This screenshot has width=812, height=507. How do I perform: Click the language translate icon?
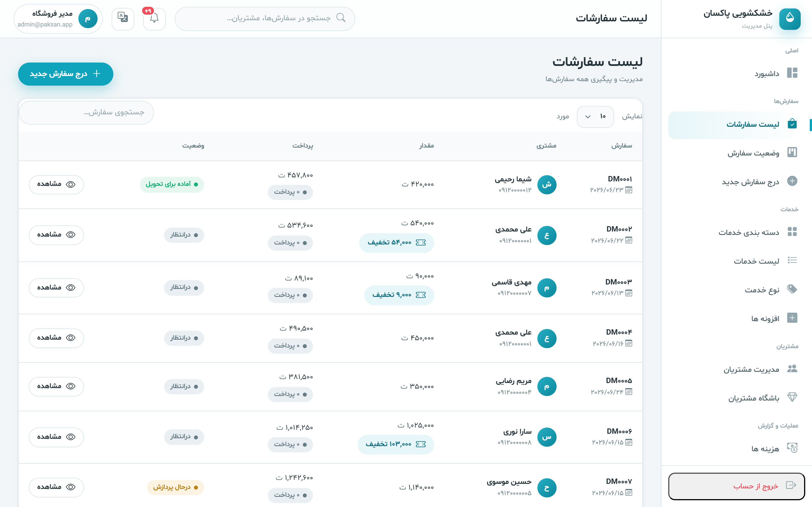click(123, 19)
